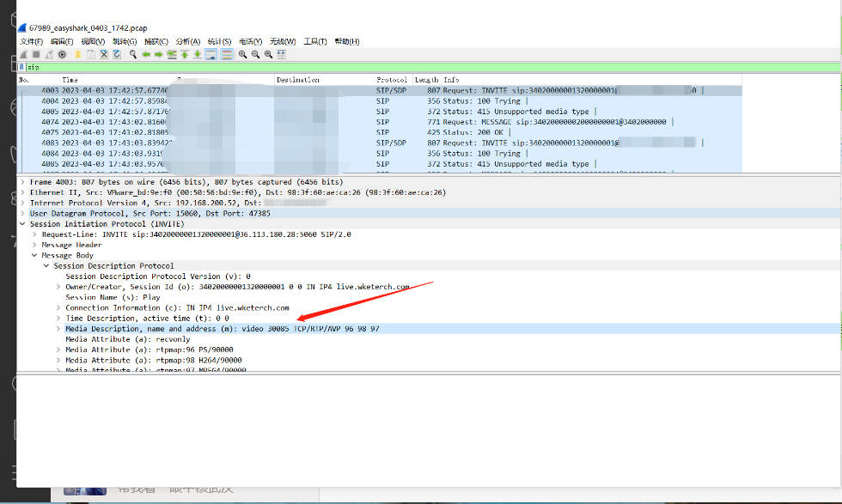Image resolution: width=842 pixels, height=504 pixels.
Task: Collapse Session Initiation Protocol (INVITE) node
Action: click(x=22, y=224)
